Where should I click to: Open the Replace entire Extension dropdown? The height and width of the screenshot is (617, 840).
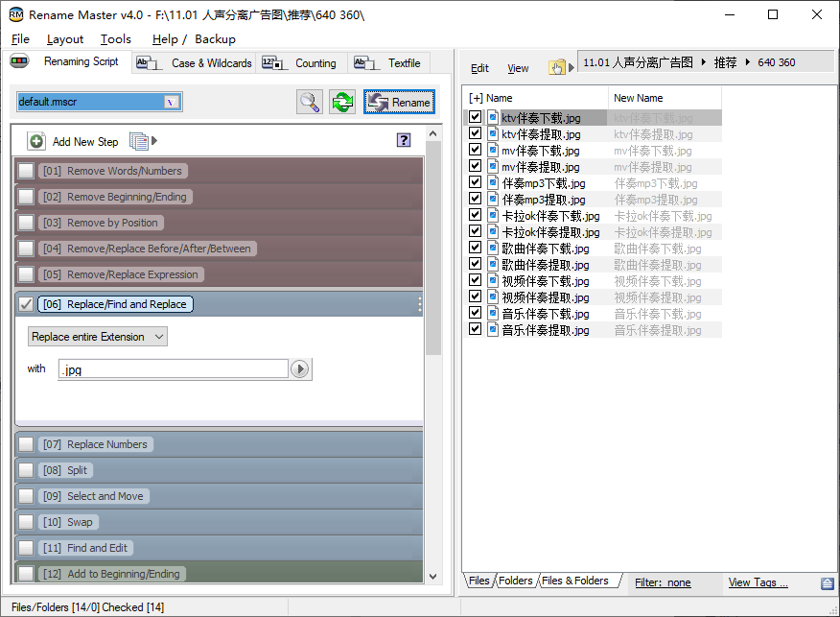[98, 337]
